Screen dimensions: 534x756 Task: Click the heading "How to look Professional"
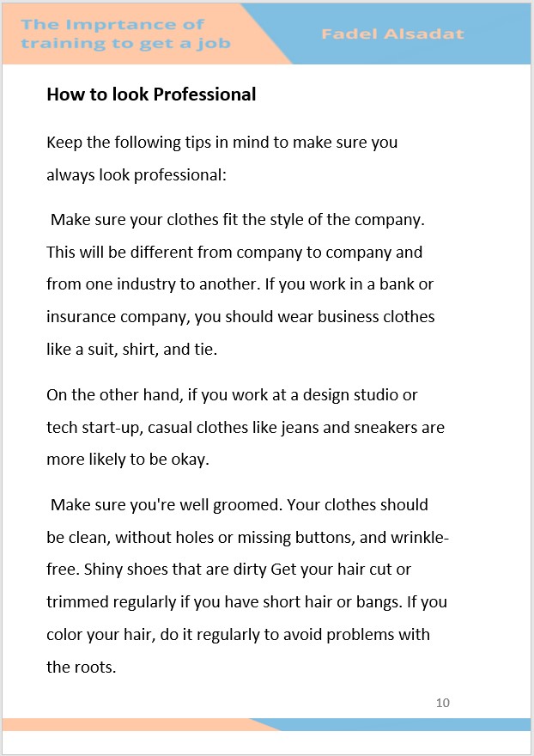click(151, 94)
